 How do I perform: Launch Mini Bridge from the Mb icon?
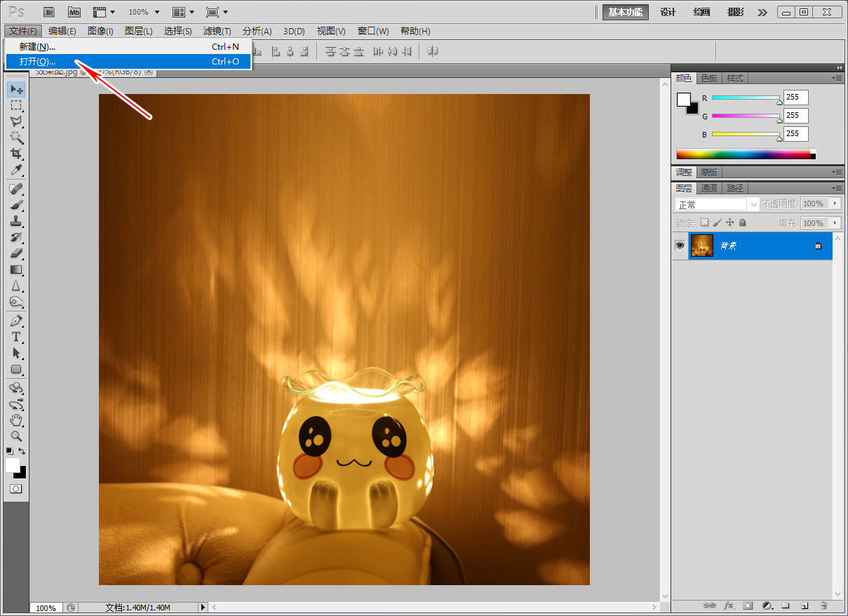tap(74, 12)
